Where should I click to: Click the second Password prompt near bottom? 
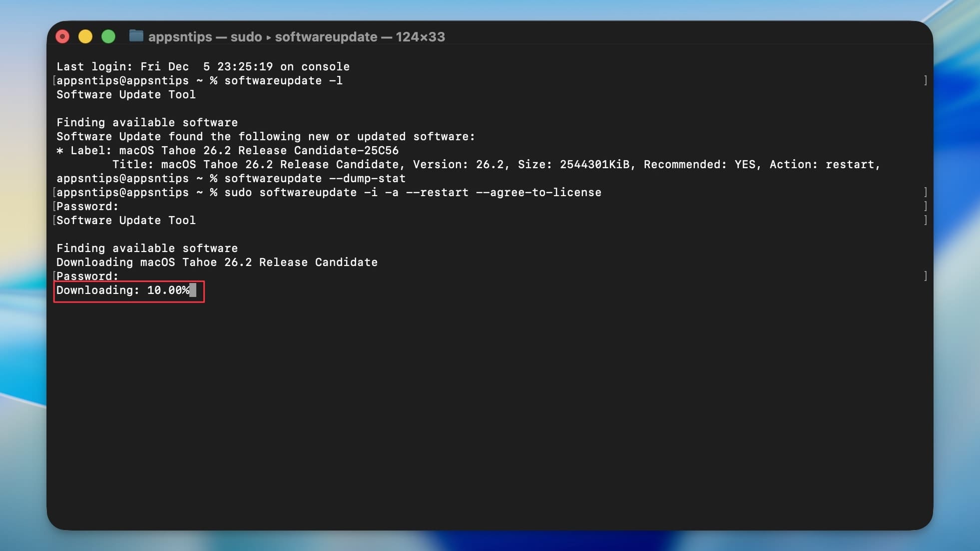87,276
